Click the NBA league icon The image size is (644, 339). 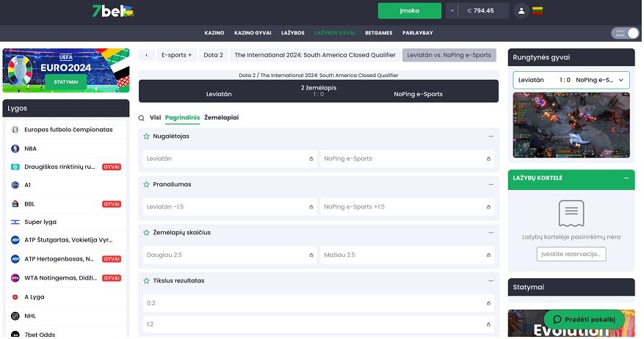coord(15,148)
